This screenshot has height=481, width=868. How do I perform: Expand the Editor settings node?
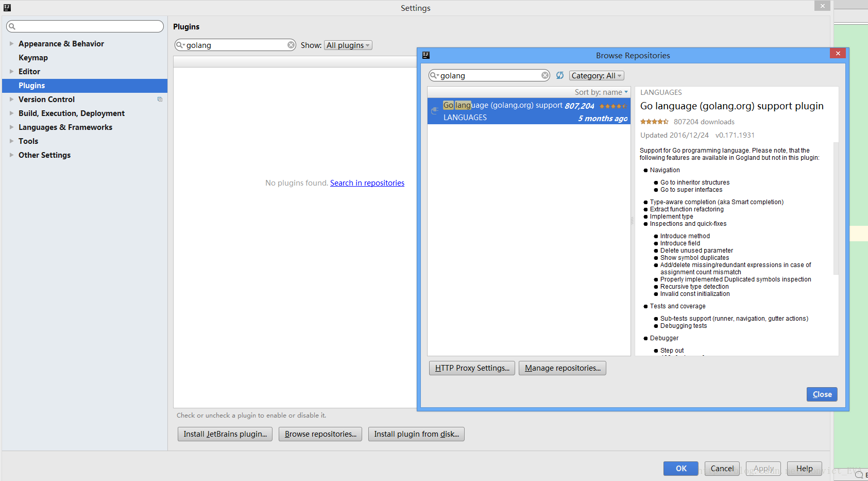pyautogui.click(x=11, y=72)
